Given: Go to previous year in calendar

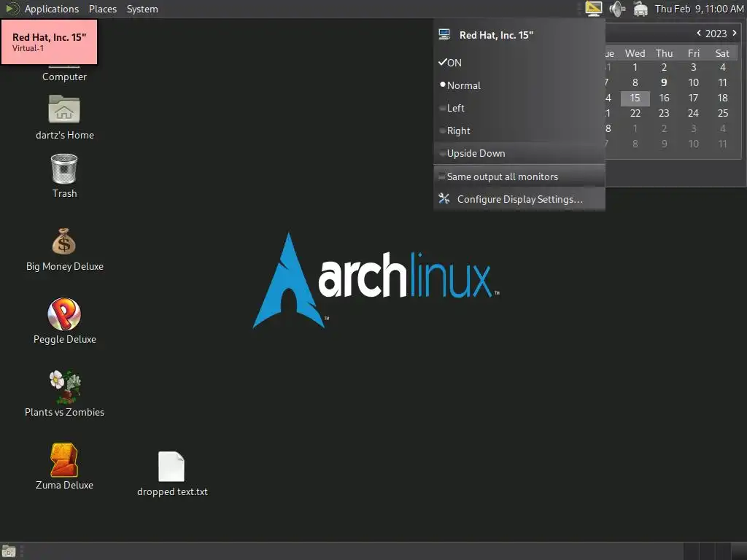Looking at the screenshot, I should pos(699,33).
